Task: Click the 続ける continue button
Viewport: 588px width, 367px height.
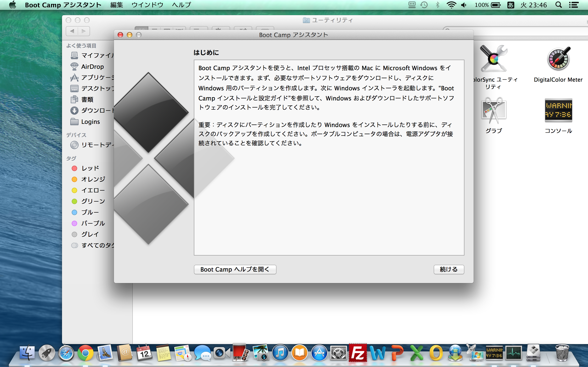Action: coord(449,269)
